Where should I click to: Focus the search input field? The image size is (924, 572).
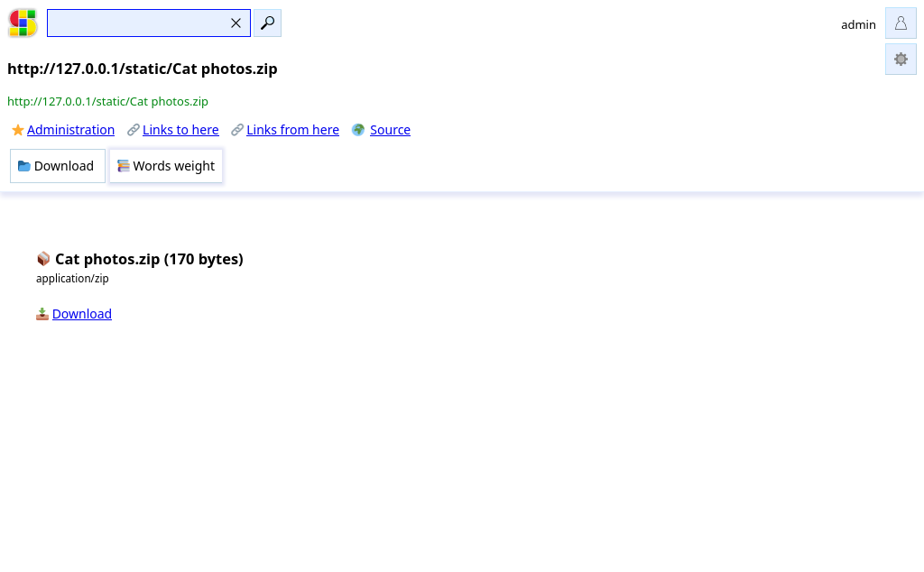(138, 23)
